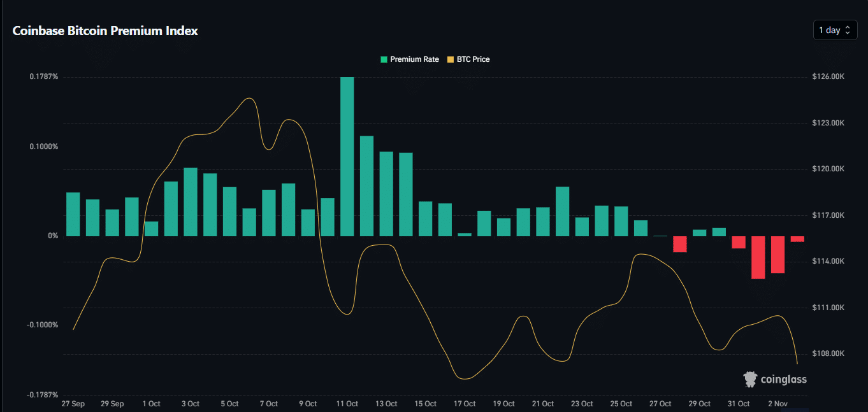
Task: Select the green bar above 15 Oct
Action: tap(425, 219)
